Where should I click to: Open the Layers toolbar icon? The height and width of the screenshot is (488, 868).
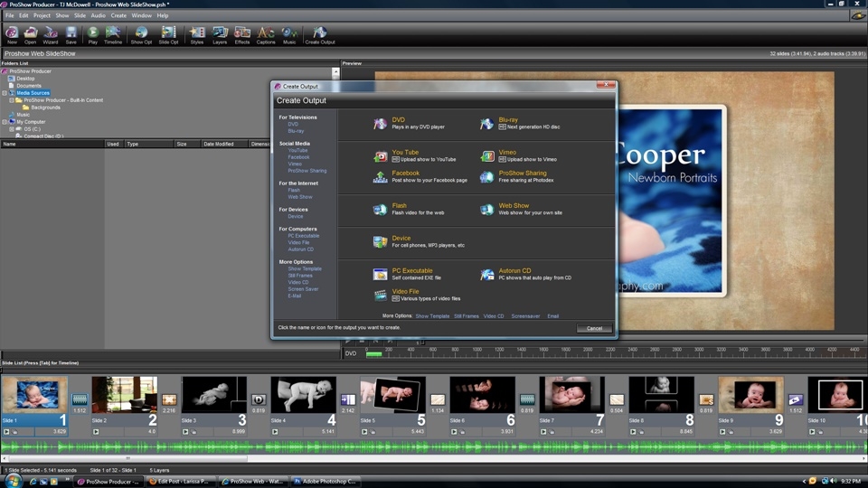coord(220,34)
